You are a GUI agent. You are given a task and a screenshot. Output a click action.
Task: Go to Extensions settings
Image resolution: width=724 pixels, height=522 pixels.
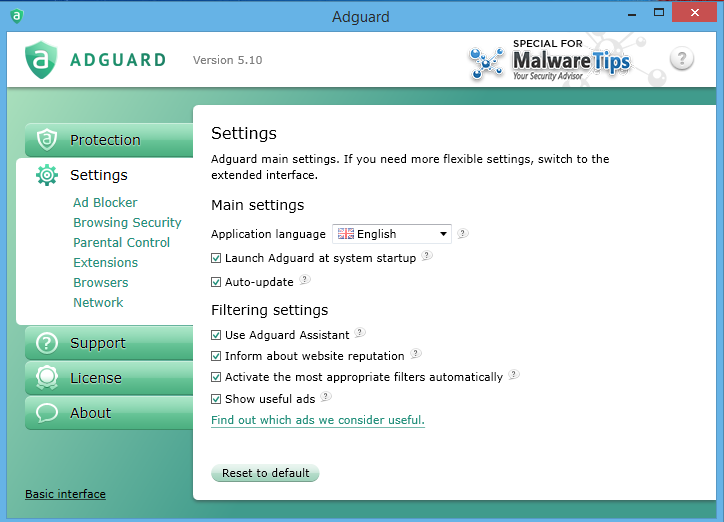tap(106, 263)
